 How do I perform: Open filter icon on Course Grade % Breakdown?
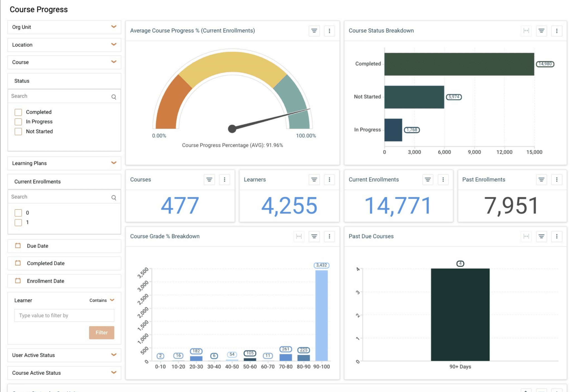314,236
